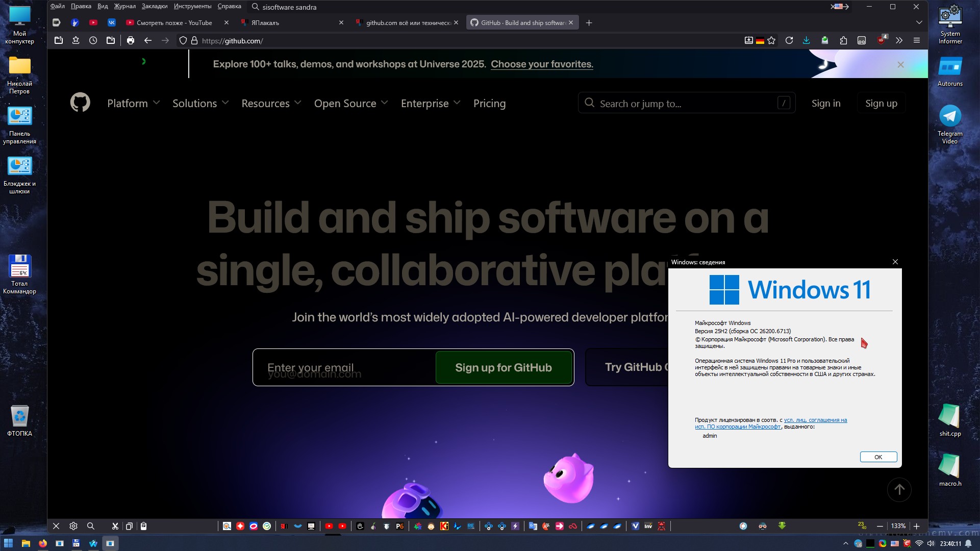The width and height of the screenshot is (980, 551).
Task: Click the Sign in link
Action: [x=826, y=103]
